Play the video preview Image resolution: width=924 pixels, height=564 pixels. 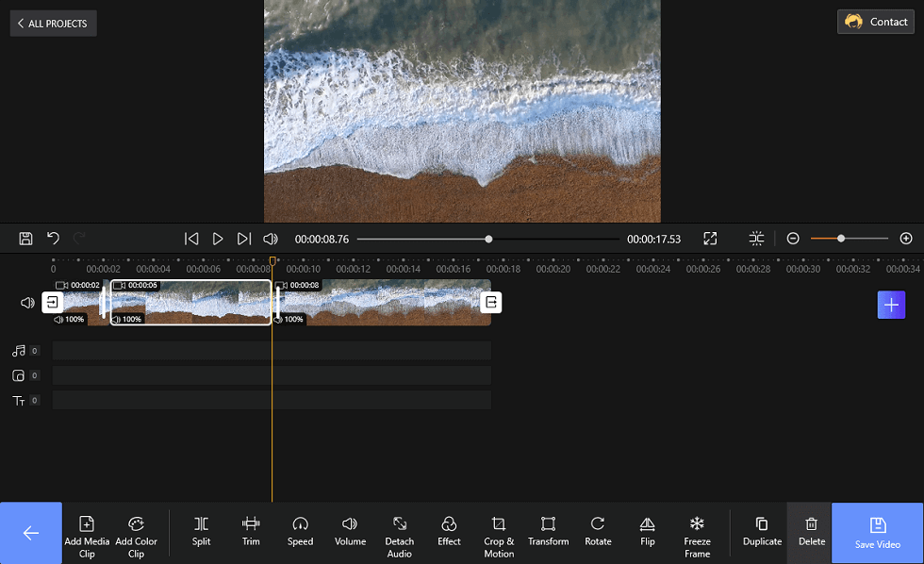218,239
